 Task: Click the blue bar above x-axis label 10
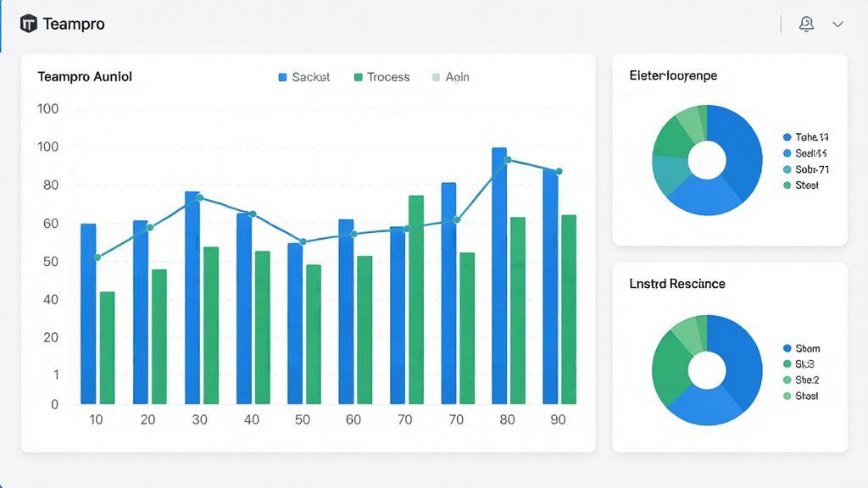point(88,313)
